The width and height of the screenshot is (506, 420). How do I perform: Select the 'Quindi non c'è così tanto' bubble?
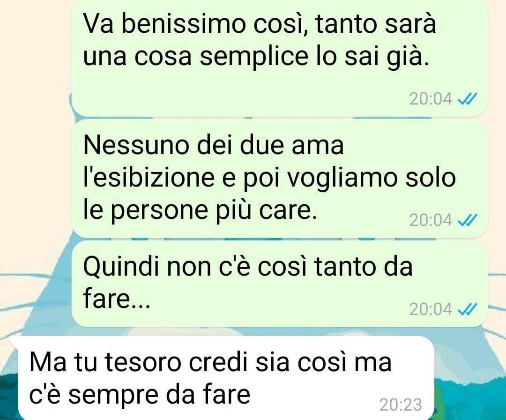279,284
